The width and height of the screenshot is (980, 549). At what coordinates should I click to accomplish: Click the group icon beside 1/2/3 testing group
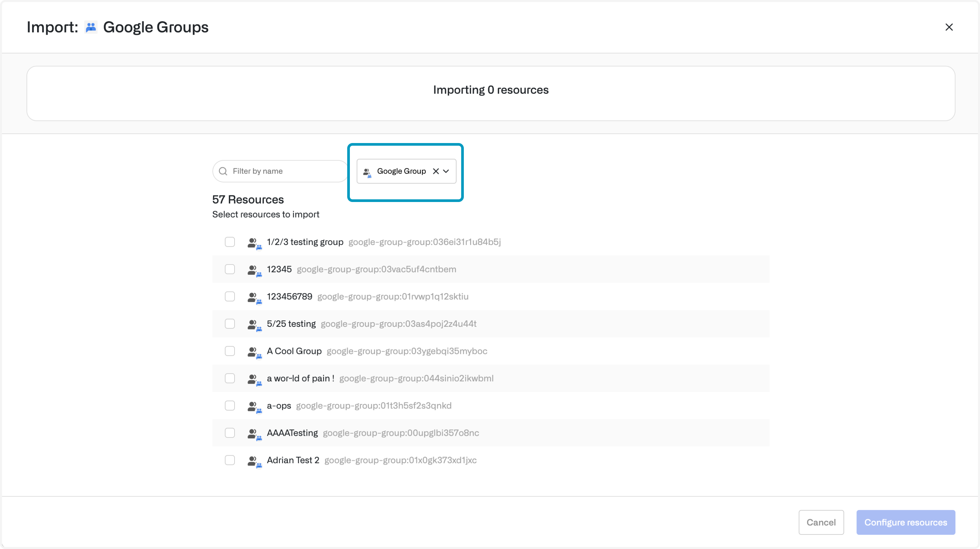click(x=254, y=243)
